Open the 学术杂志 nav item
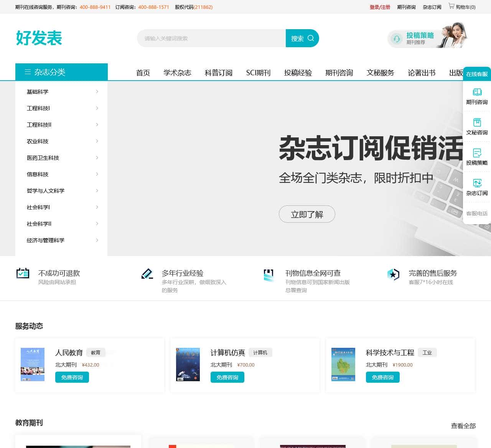Screen dimensions: 491x448 tap(177, 73)
